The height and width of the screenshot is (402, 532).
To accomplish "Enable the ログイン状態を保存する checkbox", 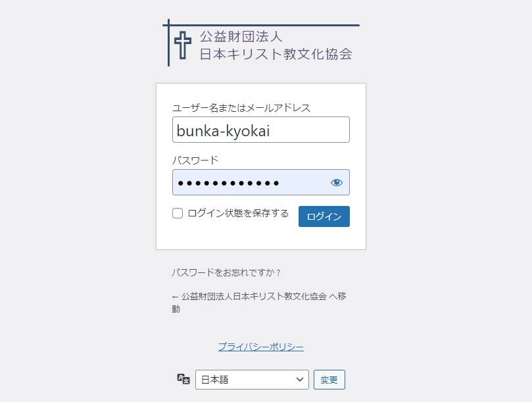I will [178, 213].
